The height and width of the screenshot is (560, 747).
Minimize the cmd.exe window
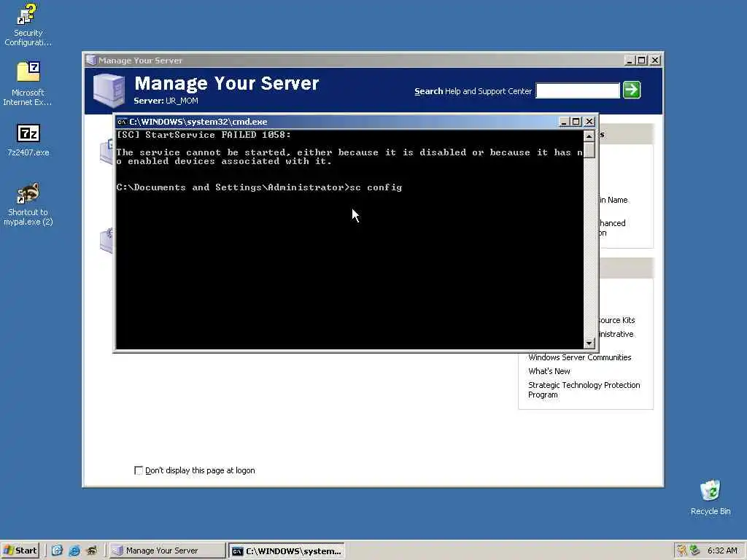pos(564,122)
